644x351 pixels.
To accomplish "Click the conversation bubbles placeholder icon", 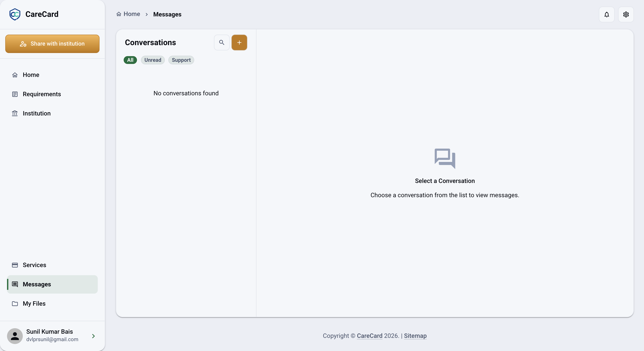I will tap(445, 159).
